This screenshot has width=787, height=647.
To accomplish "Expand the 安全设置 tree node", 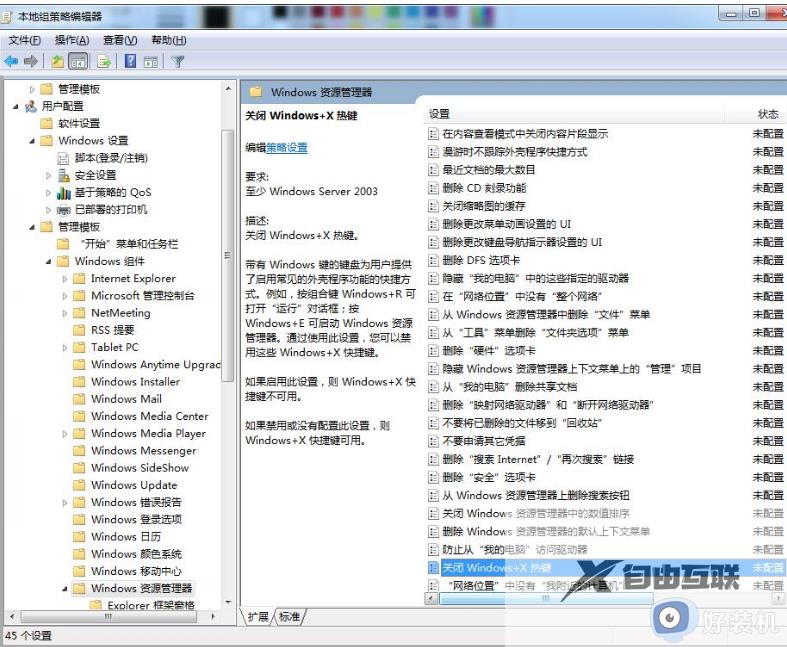I will pyautogui.click(x=48, y=176).
